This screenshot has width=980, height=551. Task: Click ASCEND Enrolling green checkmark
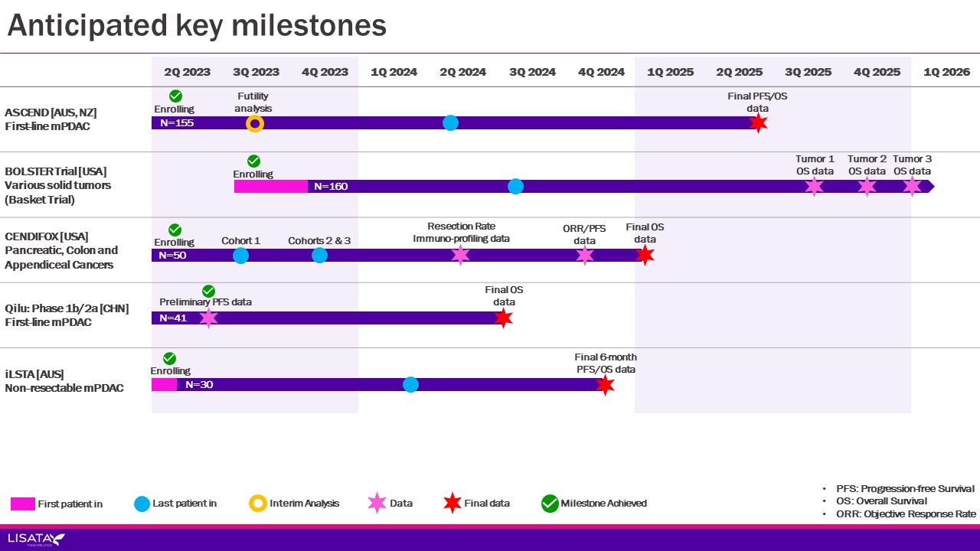[175, 96]
